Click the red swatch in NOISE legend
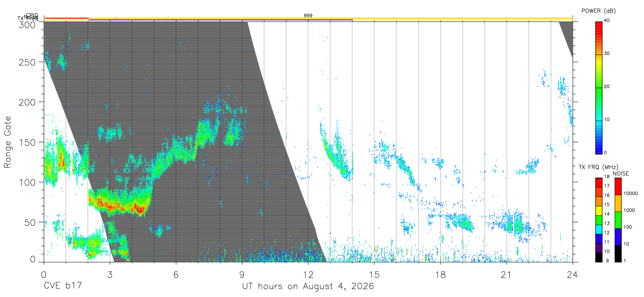This screenshot has width=644, height=297. point(617,186)
